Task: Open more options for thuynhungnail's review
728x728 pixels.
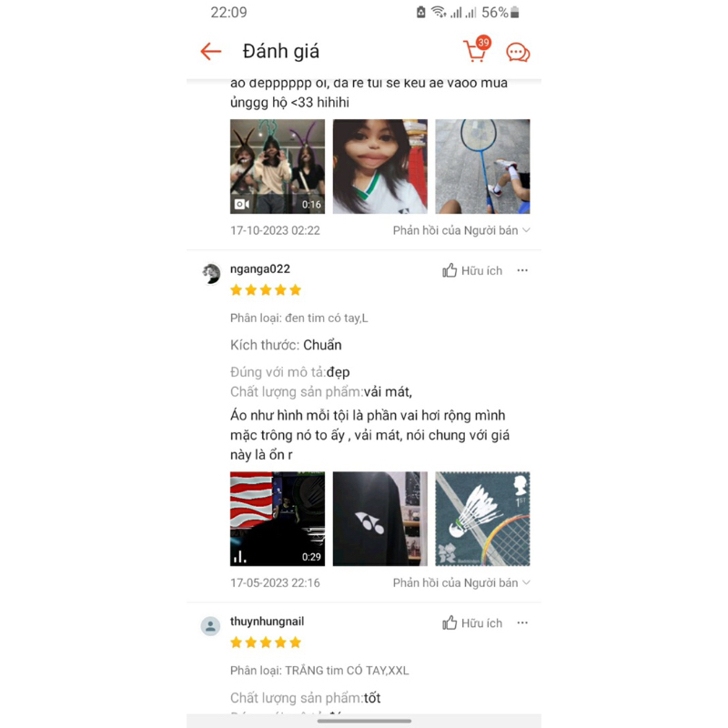Action: click(522, 623)
